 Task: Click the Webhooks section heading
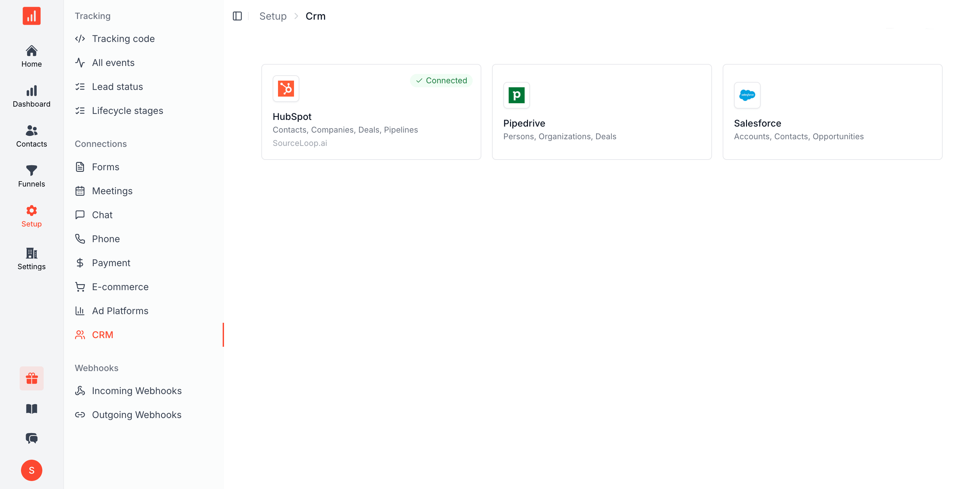(x=96, y=368)
